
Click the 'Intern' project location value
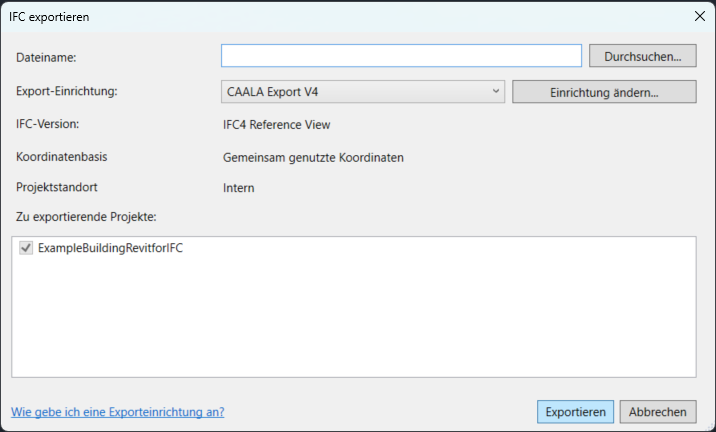(238, 187)
